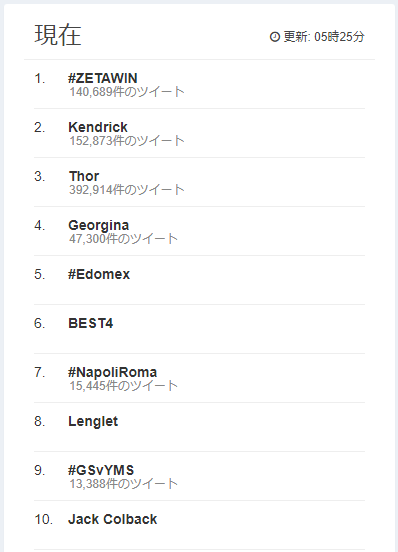This screenshot has width=398, height=552.
Task: Click the 47,300件のツイート count under Georgina
Action: 124,239
